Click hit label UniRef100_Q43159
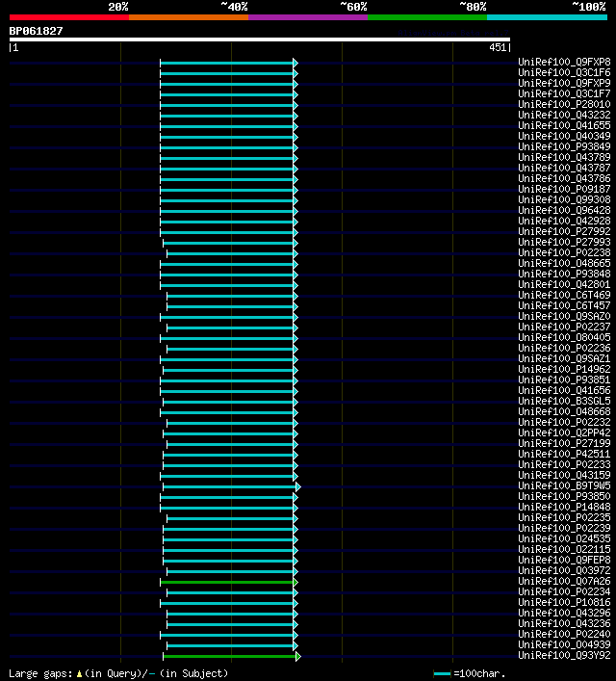 (564, 475)
